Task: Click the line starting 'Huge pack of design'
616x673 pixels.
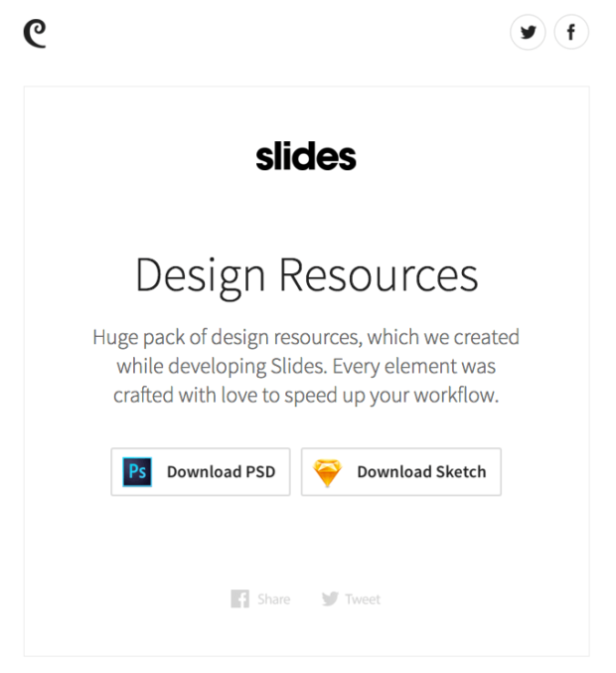Action: point(306,338)
